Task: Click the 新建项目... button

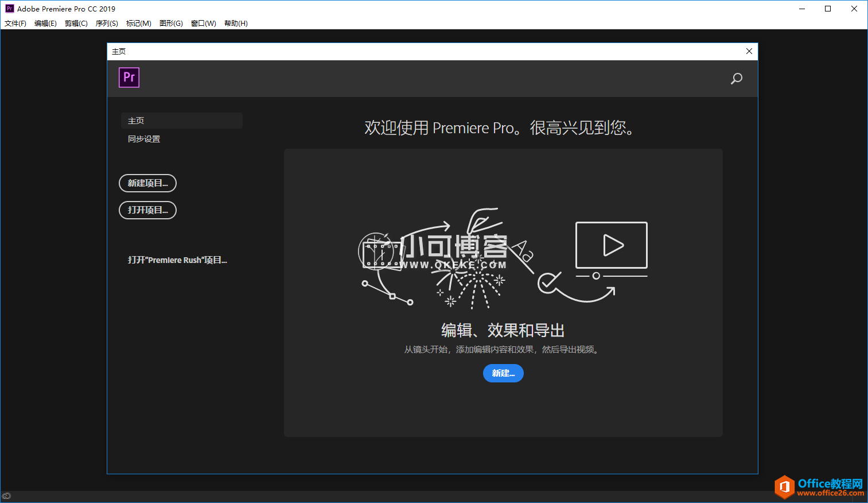Action: coord(147,183)
